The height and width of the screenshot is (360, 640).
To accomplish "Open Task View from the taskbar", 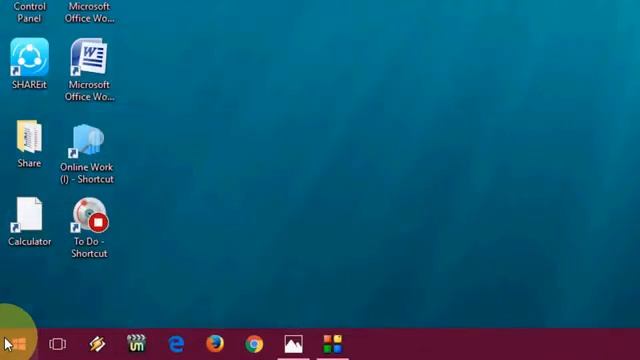I will tap(58, 344).
